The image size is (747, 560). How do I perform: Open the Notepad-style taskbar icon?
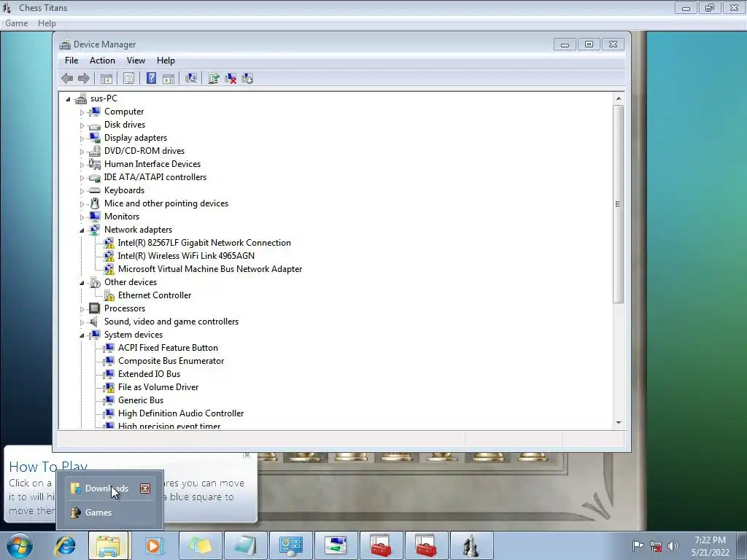(x=245, y=545)
